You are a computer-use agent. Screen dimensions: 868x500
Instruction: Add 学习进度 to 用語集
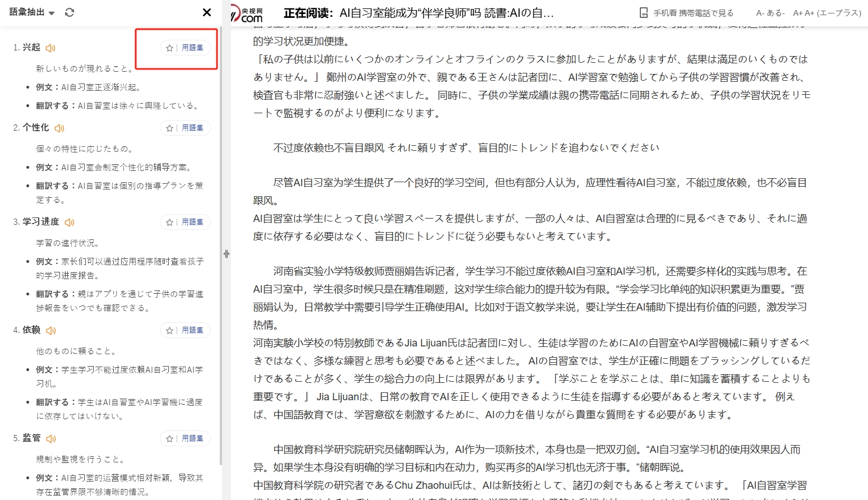[192, 223]
